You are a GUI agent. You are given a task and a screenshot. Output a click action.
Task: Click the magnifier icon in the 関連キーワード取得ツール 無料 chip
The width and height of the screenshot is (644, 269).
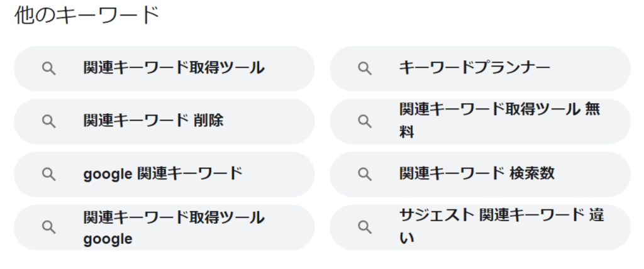pos(365,121)
